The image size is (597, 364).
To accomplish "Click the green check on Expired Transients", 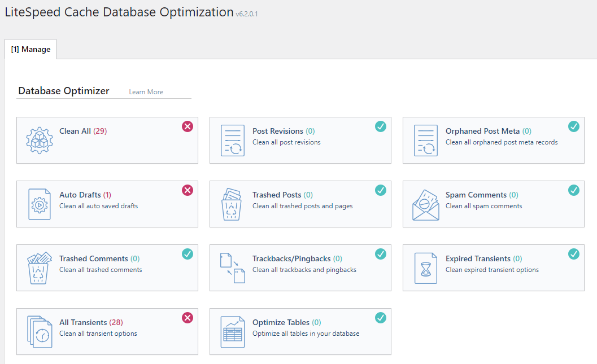I will (573, 254).
